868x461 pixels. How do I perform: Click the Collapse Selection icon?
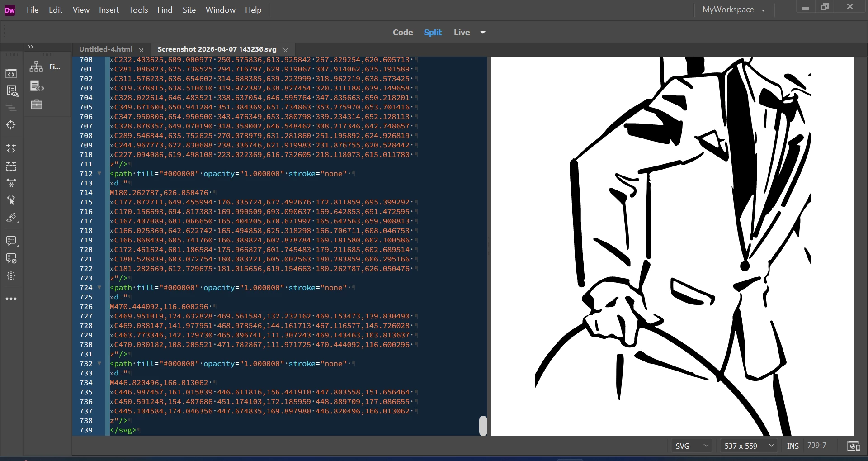(11, 166)
